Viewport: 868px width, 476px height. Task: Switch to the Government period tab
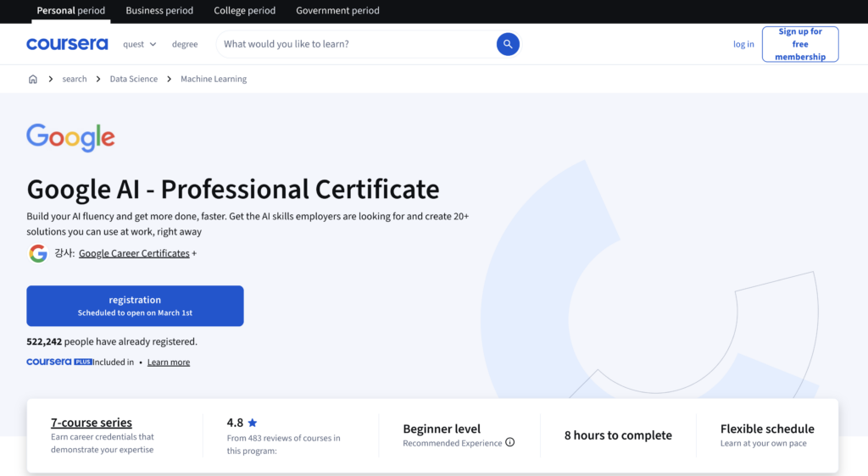tap(337, 10)
